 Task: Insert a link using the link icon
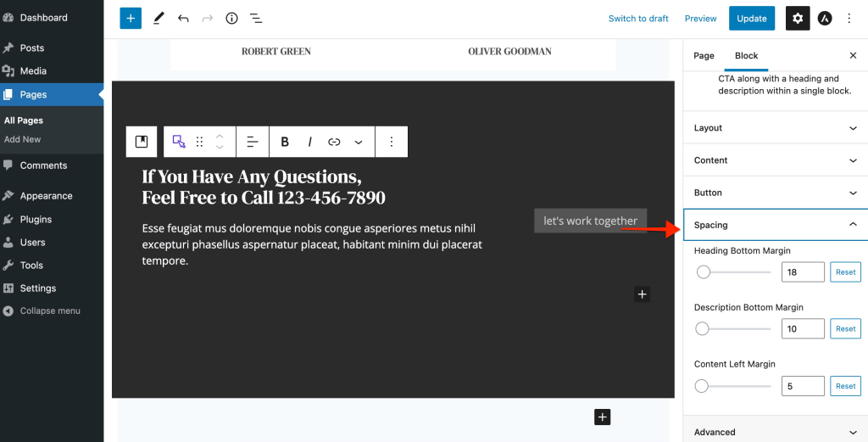click(x=334, y=142)
